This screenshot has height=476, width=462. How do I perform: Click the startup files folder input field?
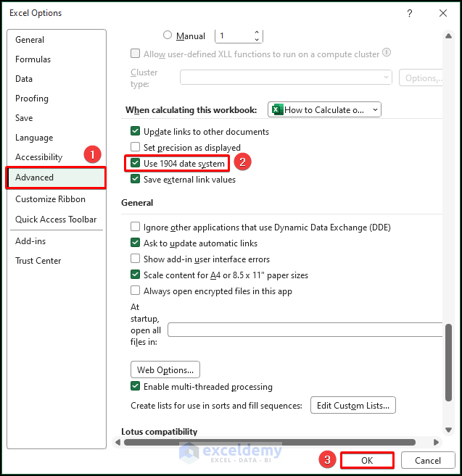(305, 330)
